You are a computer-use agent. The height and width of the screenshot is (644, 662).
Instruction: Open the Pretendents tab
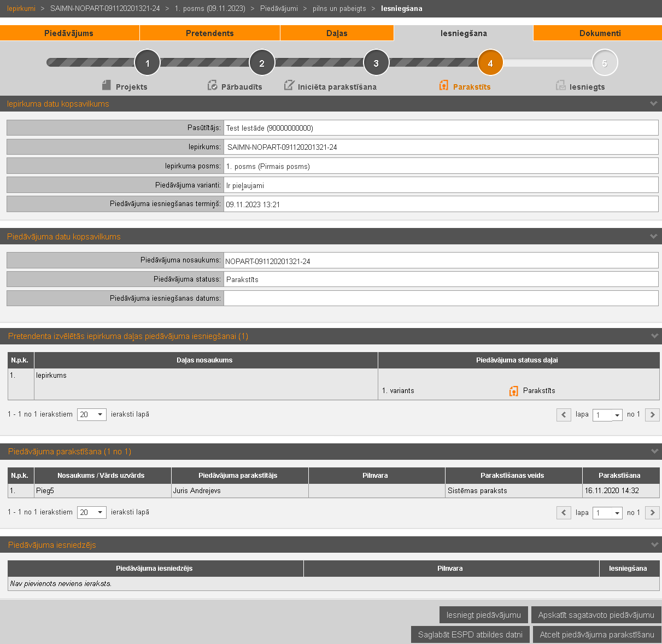(x=210, y=33)
